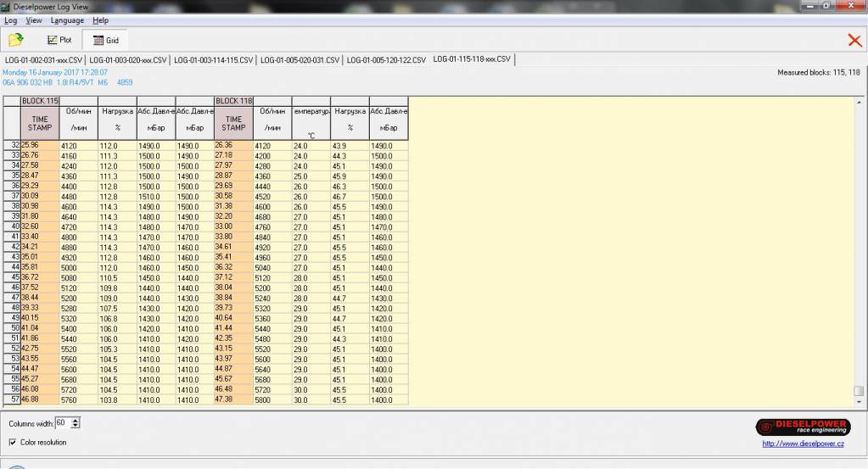
Task: Expand the Language menu
Action: click(67, 20)
